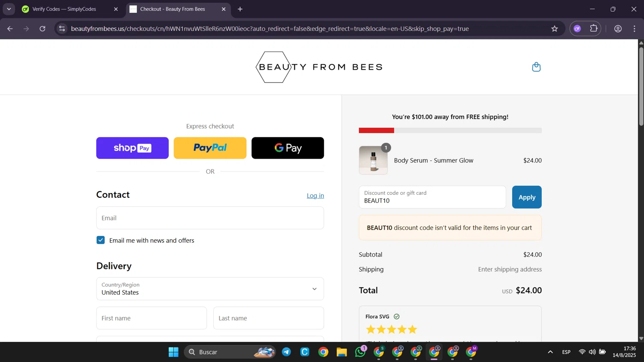Screen dimensions: 644x362
Task: Click the Windows taskbar Buscar search box
Action: pyautogui.click(x=230, y=352)
